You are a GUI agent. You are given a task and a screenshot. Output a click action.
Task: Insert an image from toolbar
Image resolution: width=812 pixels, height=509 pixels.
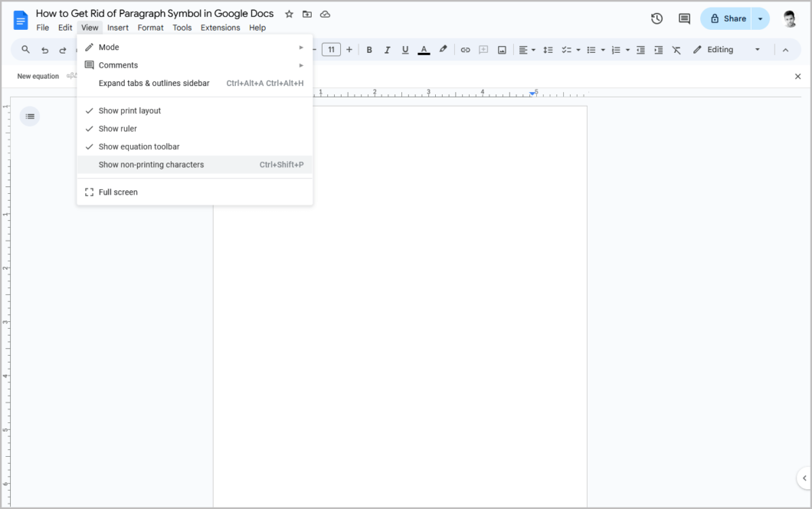502,50
